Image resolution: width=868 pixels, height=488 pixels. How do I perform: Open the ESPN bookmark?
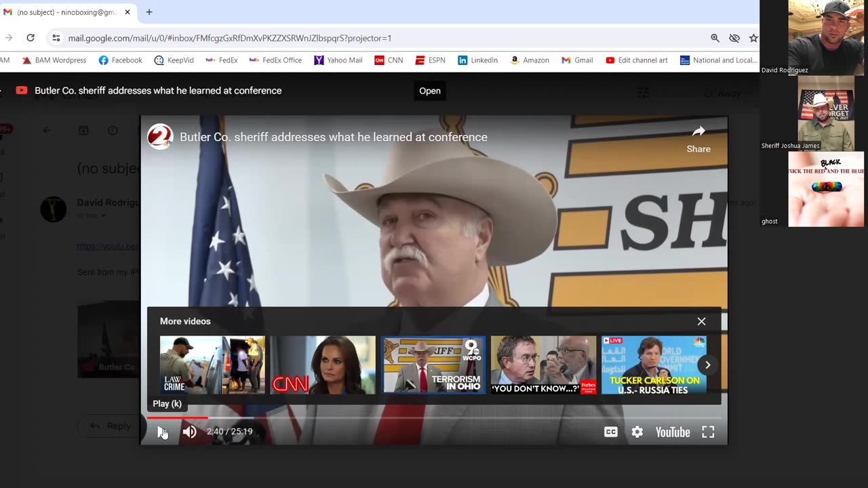click(x=431, y=60)
